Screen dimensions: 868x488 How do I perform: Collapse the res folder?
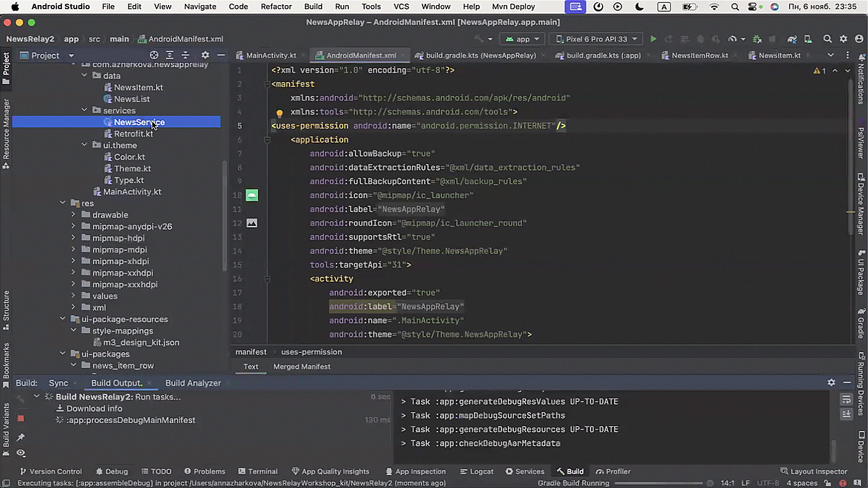coord(63,203)
